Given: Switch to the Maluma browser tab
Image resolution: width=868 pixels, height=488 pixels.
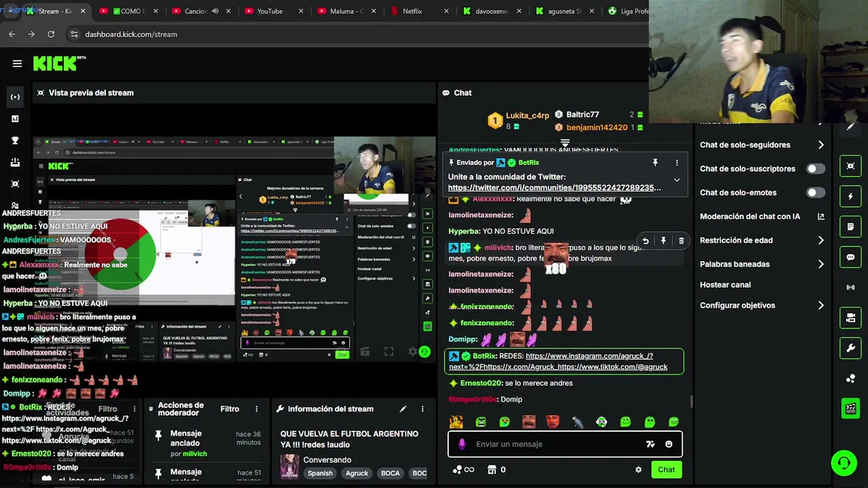Looking at the screenshot, I should pos(347,11).
